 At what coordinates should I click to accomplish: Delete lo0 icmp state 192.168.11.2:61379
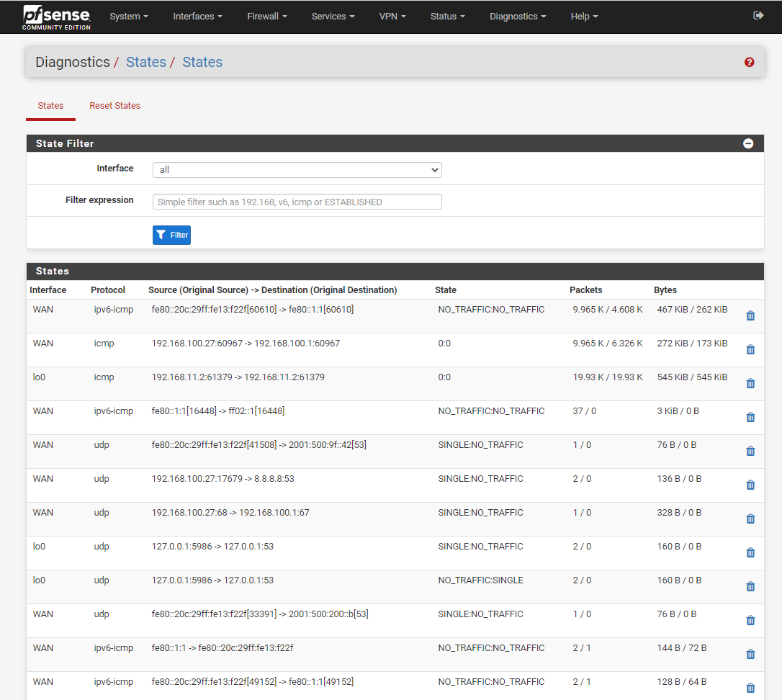(750, 384)
